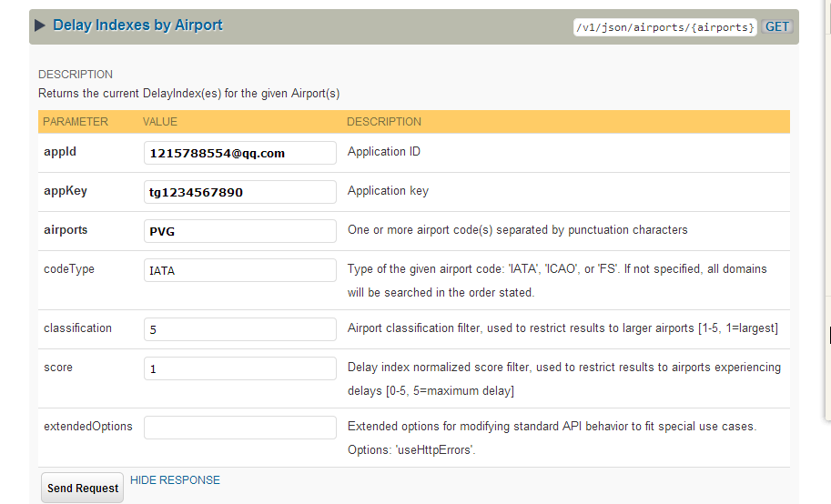Screen dimensions: 831x504
Task: Click the extendedOptions parameter label
Action: (x=88, y=427)
